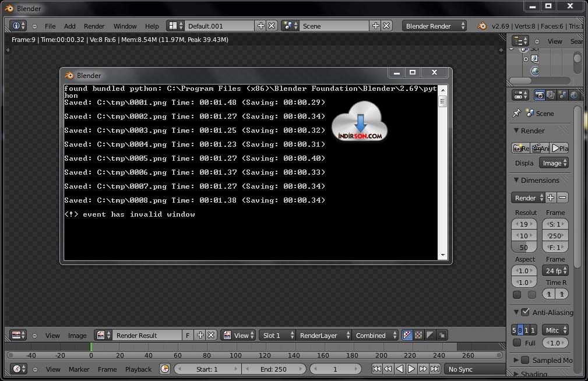Open the 24 fps frame rate dropdown
The height and width of the screenshot is (381, 588).
tap(555, 271)
